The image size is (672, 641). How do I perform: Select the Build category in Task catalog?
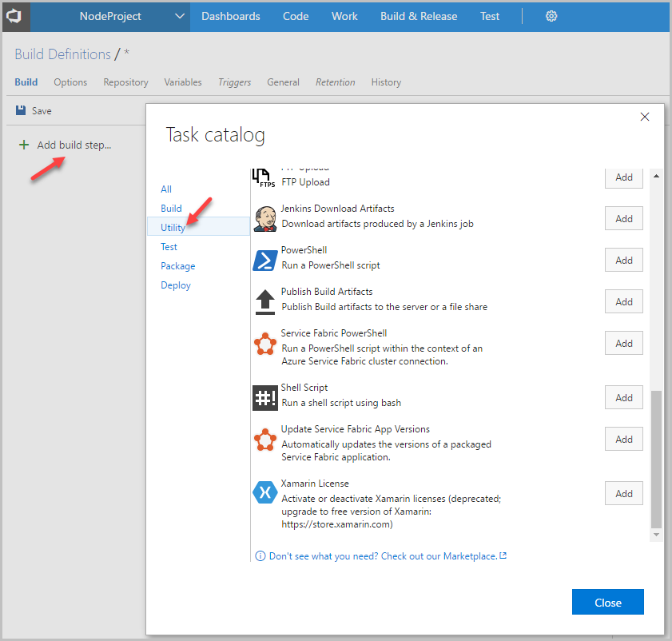click(x=172, y=209)
